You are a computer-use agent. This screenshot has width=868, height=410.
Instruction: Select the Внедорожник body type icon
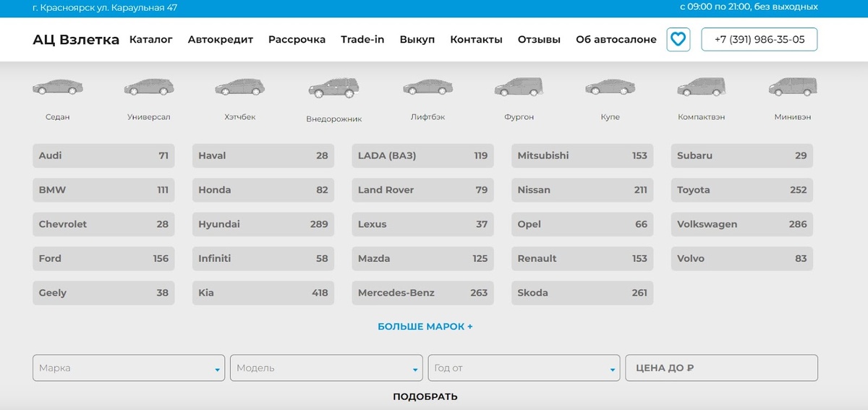coord(333,88)
